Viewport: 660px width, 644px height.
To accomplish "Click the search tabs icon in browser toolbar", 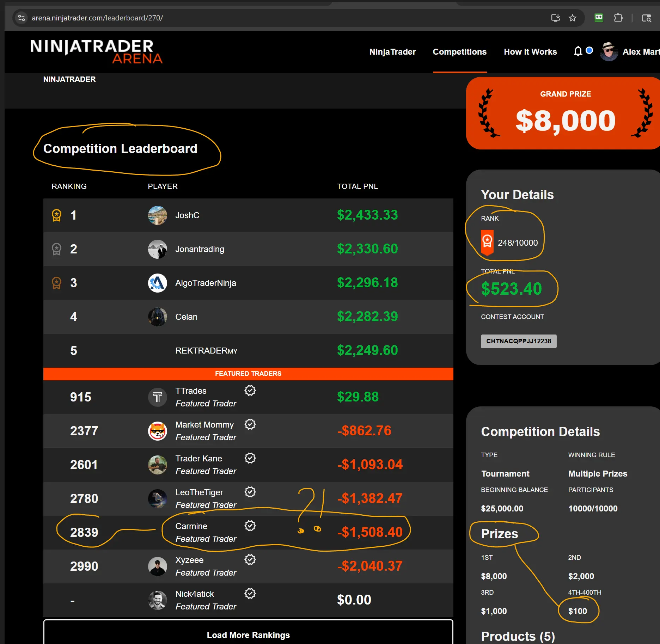I will tap(646, 18).
